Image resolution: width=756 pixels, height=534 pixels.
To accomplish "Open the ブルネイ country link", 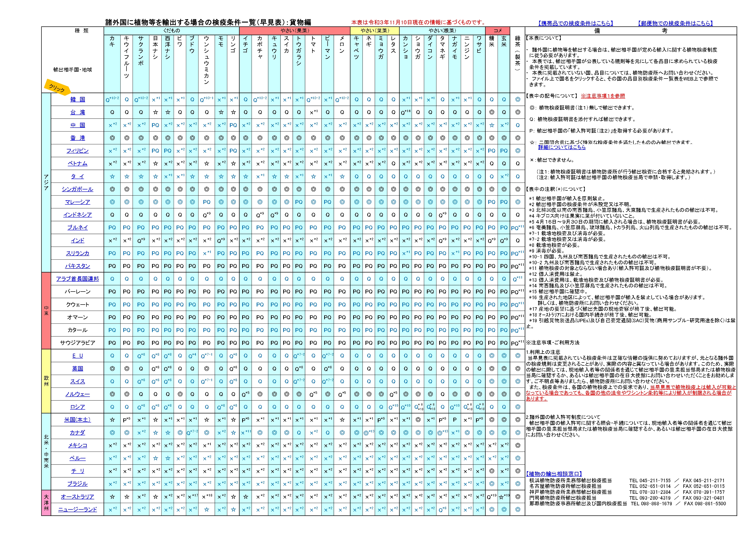I will click(x=77, y=227).
